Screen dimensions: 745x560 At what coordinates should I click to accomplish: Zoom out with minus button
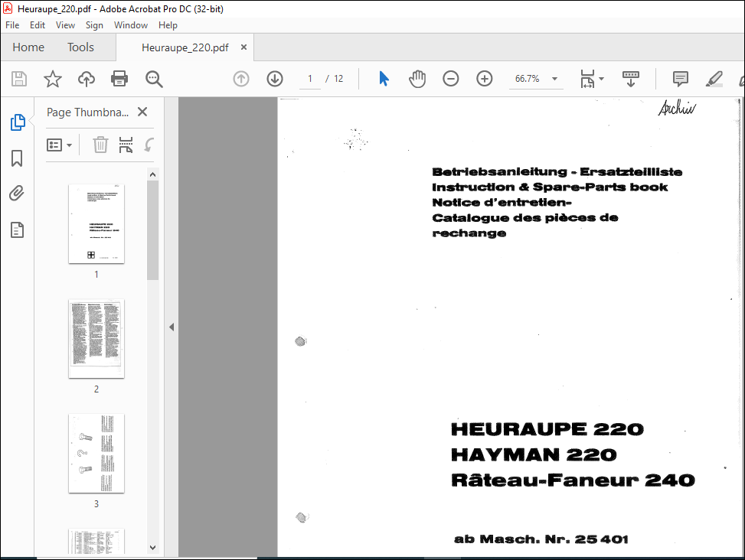[450, 79]
